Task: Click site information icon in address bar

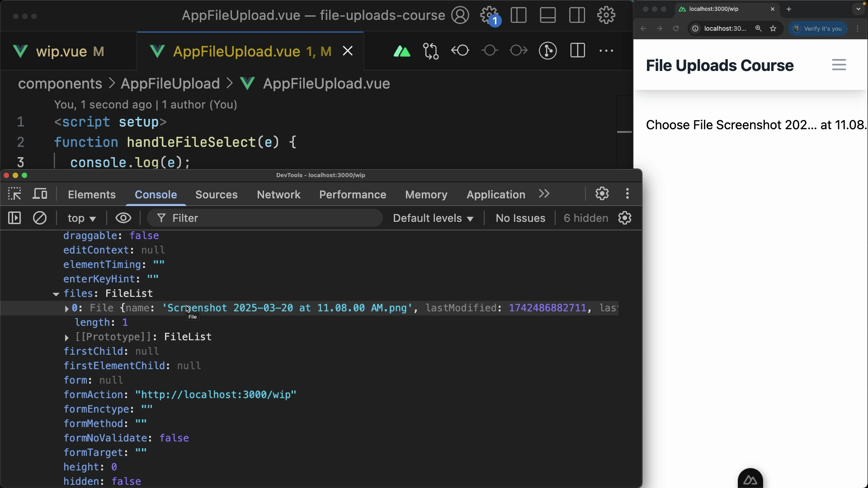Action: (x=695, y=28)
